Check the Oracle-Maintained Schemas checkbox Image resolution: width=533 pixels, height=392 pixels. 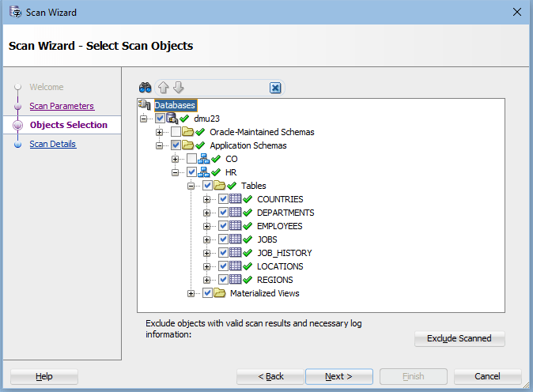(x=176, y=131)
